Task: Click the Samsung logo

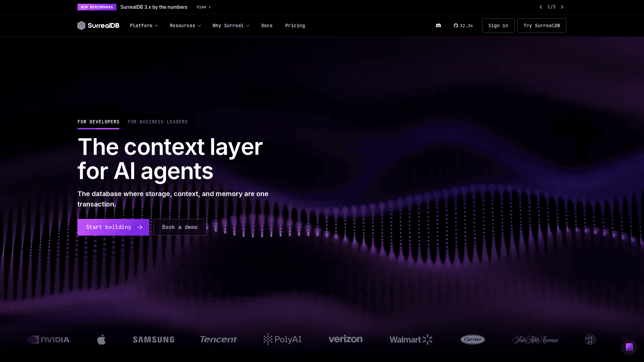Action: (154, 340)
